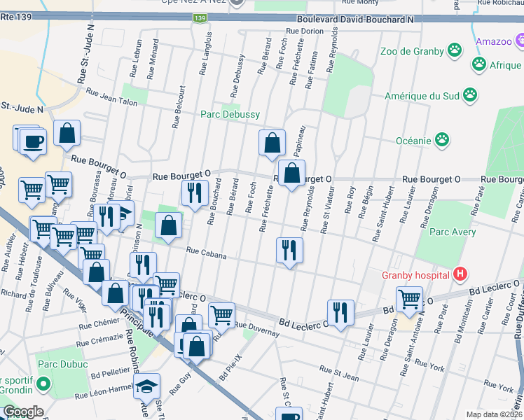Select the Rue Viger street label
This screenshot has width=524, height=420.
click(75, 300)
